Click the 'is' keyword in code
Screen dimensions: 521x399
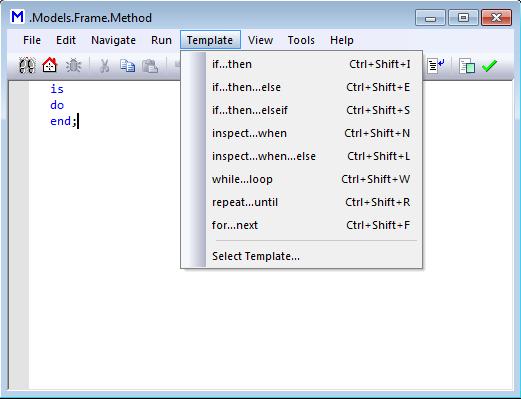tap(57, 89)
